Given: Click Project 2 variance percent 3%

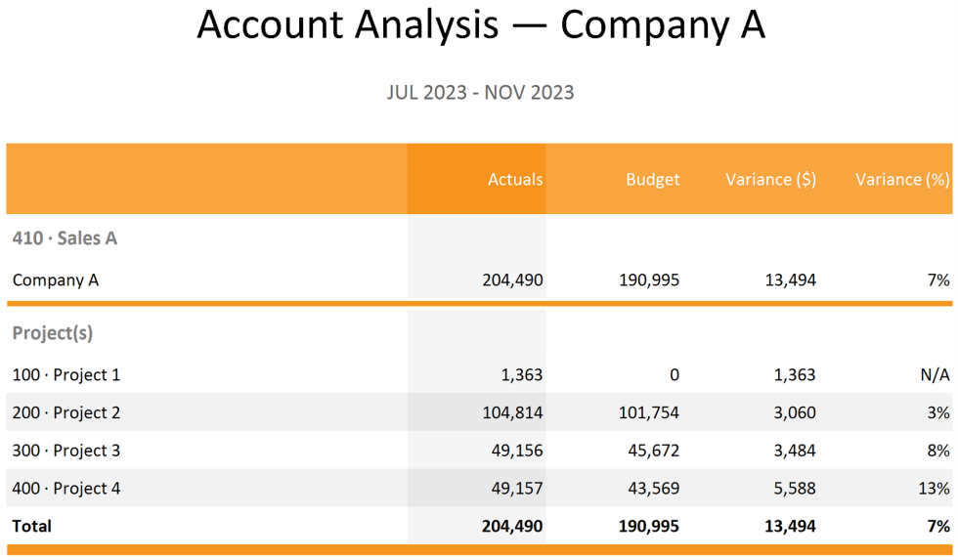Looking at the screenshot, I should click(x=938, y=412).
